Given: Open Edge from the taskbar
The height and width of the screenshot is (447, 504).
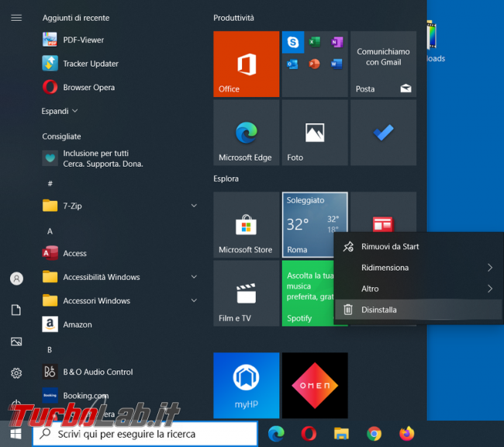Looking at the screenshot, I should [276, 434].
